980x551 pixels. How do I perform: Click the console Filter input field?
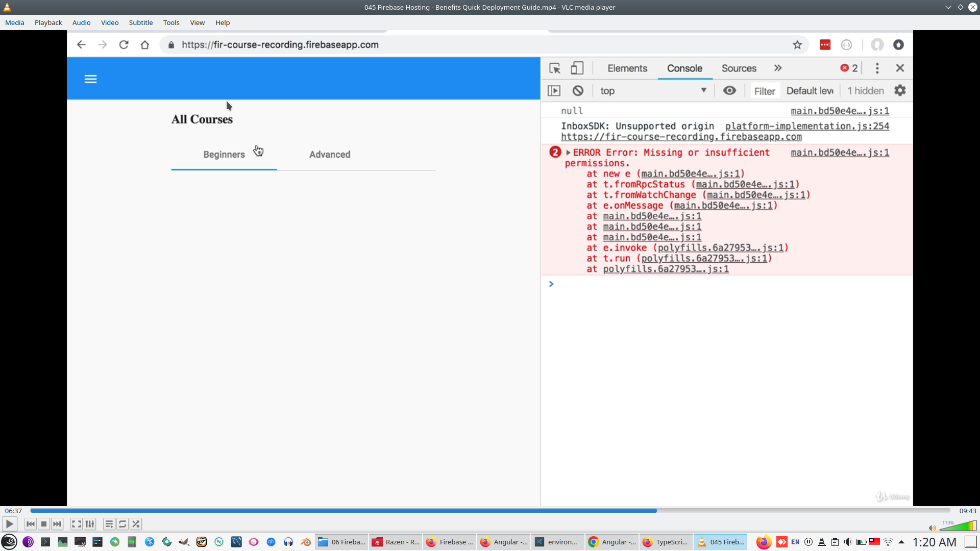click(x=764, y=91)
